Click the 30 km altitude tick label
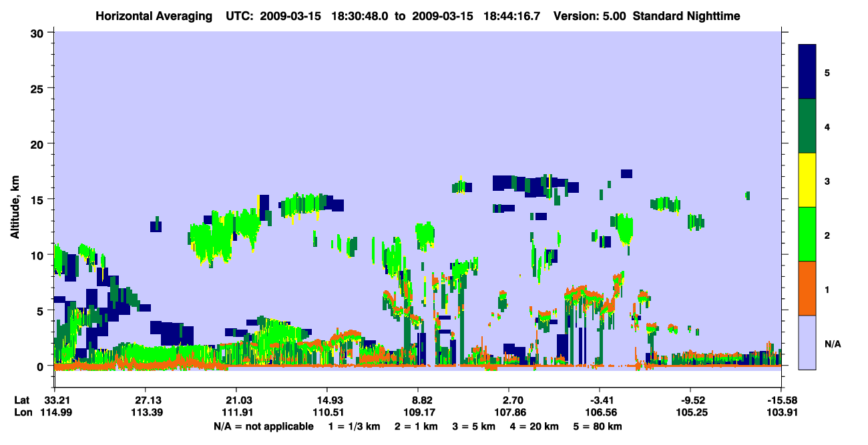This screenshot has width=868, height=445. pyautogui.click(x=38, y=33)
